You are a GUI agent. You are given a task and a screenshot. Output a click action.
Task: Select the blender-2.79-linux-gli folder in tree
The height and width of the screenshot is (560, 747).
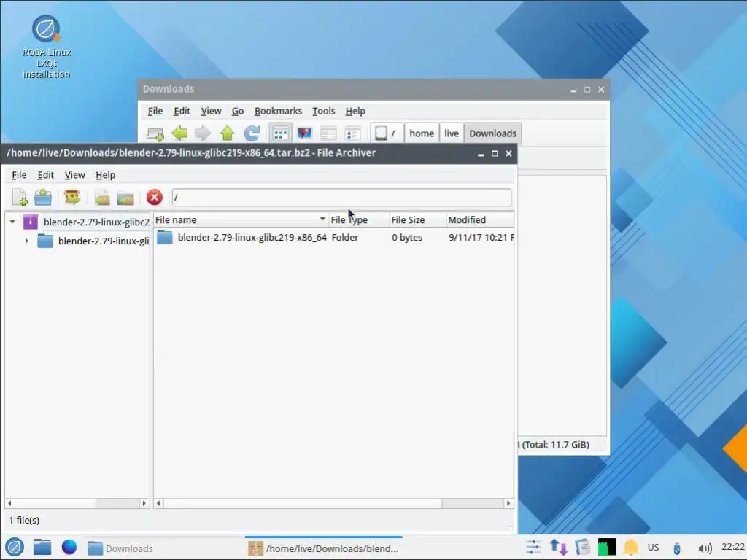104,241
